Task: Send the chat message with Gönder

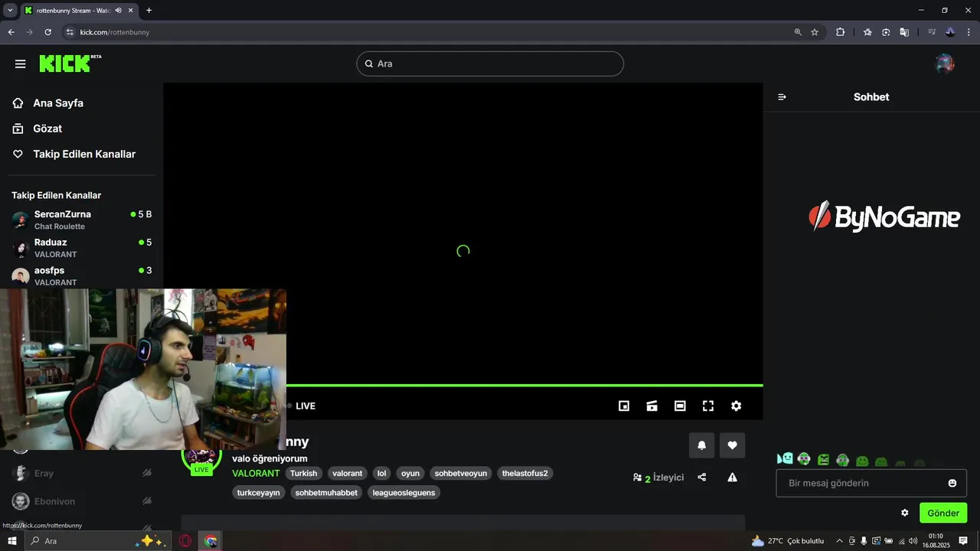Action: 943,513
